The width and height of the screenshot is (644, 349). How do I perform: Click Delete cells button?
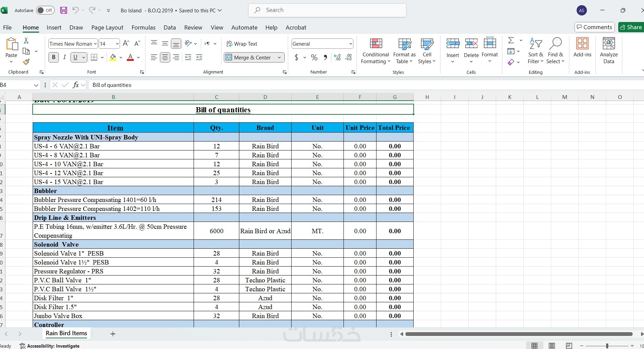click(471, 50)
